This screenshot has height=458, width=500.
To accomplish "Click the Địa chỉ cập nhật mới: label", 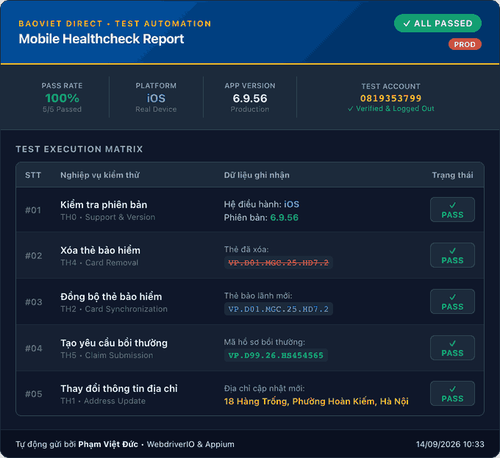I will pos(264,389).
